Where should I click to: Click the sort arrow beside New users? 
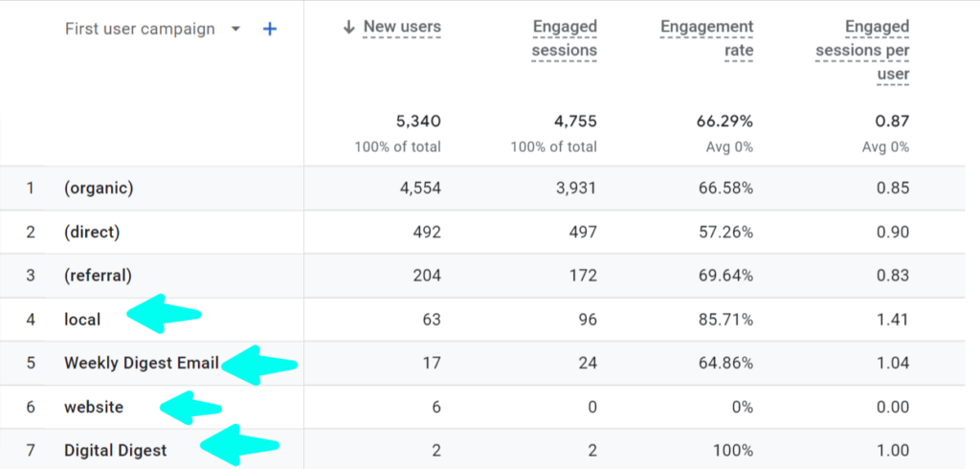349,27
